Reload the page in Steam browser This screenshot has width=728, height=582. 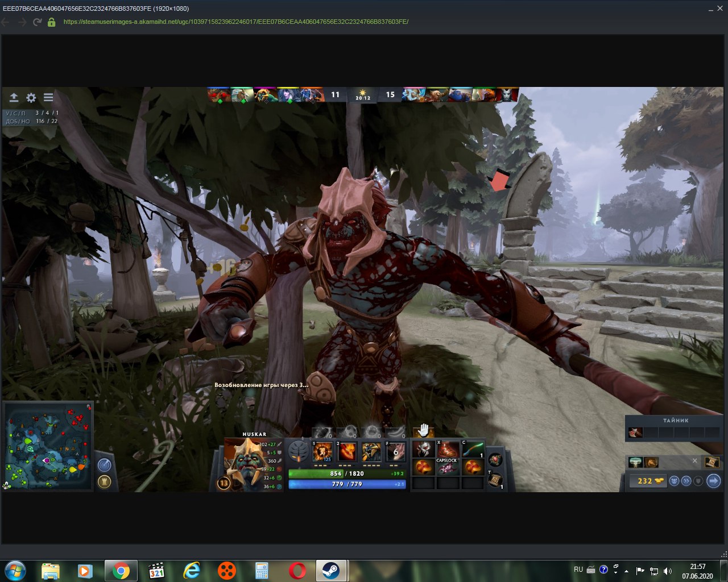[38, 22]
